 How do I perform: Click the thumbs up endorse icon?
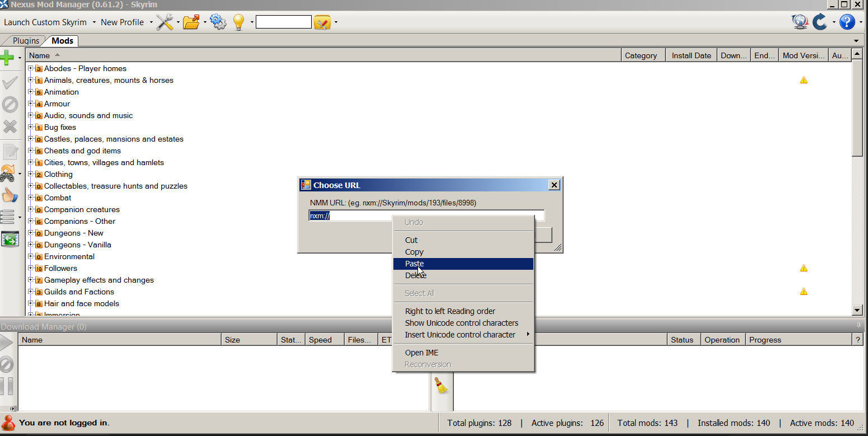10,195
